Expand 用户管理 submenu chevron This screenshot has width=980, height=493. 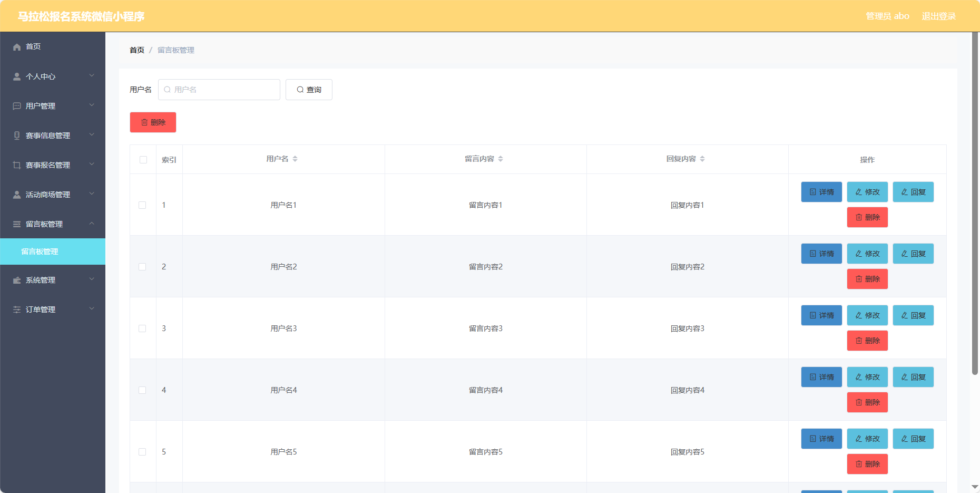point(92,105)
